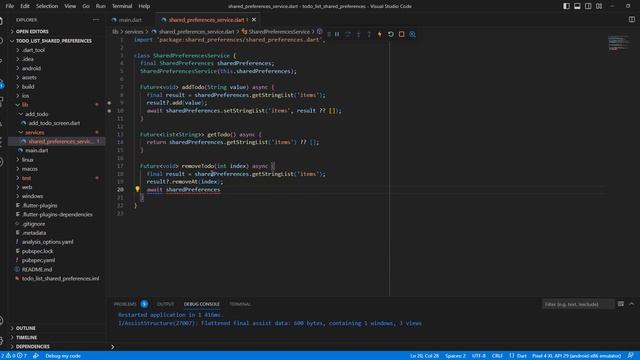Toggle primary side bar visibility
The height and width of the screenshot is (360, 640).
point(567,6)
